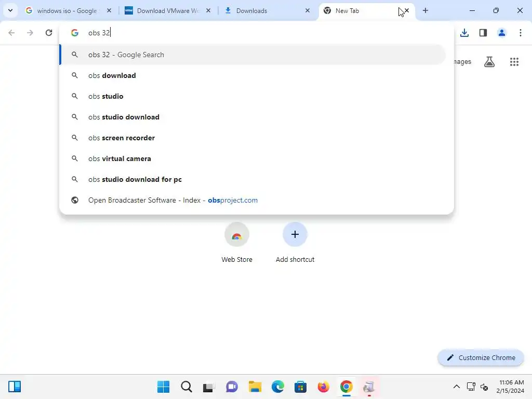Switch to Chrome in taskbar
Screen dimensions: 532x399
346,387
